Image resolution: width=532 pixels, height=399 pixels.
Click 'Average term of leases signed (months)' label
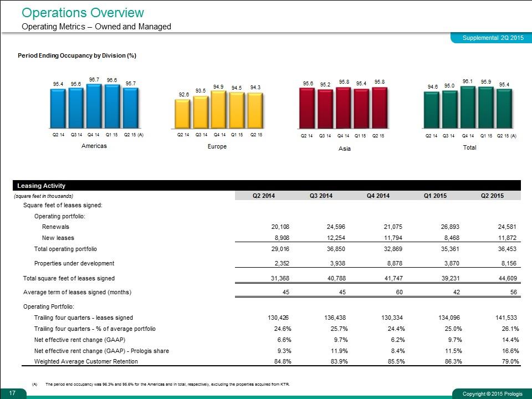pos(77,292)
